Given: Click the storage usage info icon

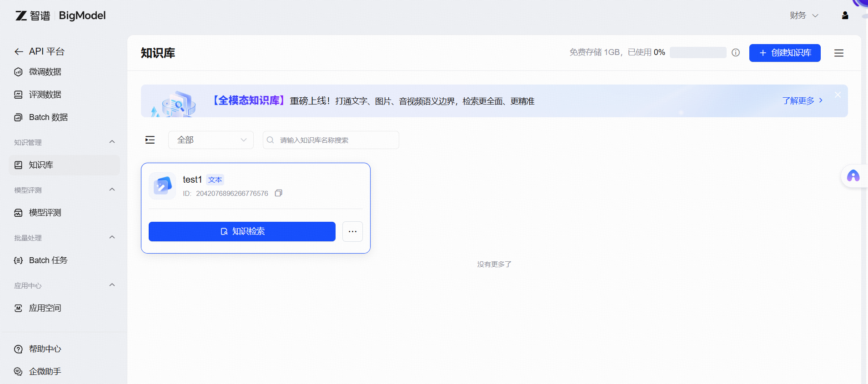Looking at the screenshot, I should (x=736, y=53).
